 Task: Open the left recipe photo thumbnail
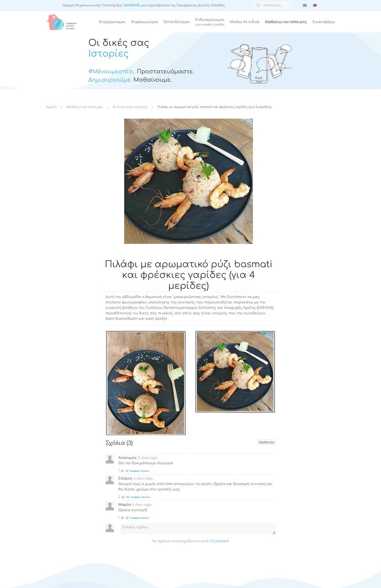coord(146,383)
